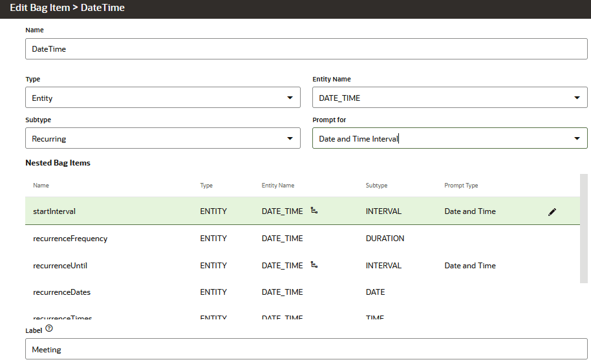
Task: Click the Entity Name column header
Action: (278, 186)
